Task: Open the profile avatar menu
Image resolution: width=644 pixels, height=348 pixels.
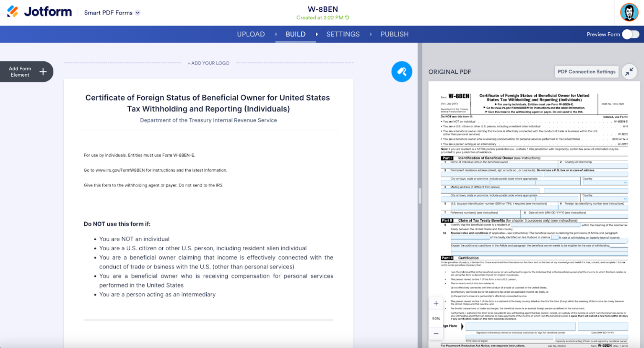Action: pos(628,12)
